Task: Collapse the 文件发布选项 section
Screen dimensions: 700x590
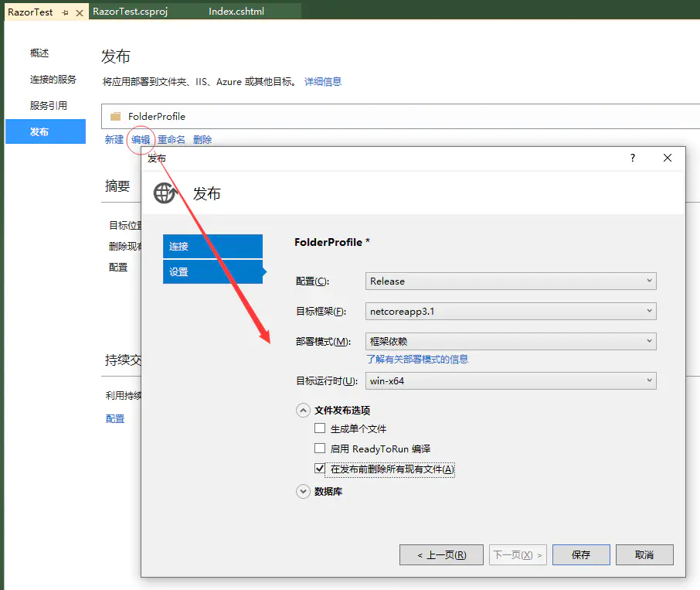Action: pos(303,411)
